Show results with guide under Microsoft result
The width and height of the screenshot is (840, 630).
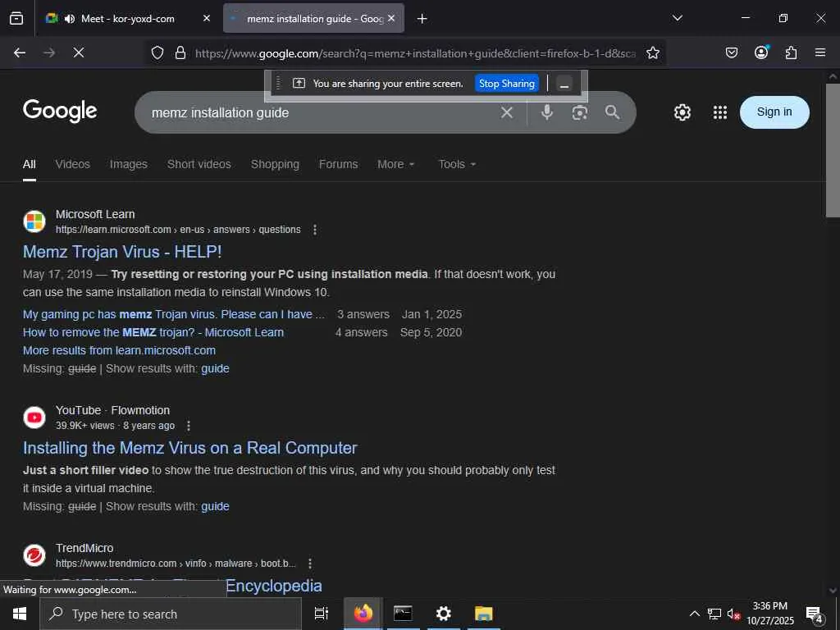tap(216, 369)
